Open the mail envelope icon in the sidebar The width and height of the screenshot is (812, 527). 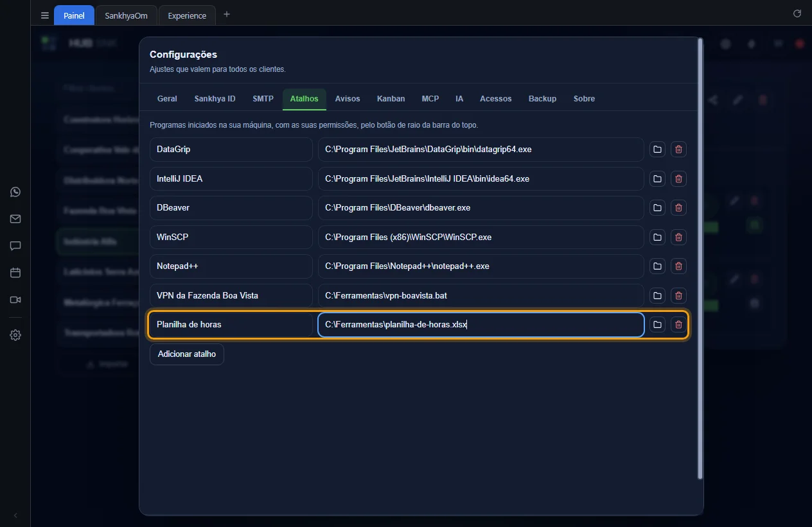15,219
